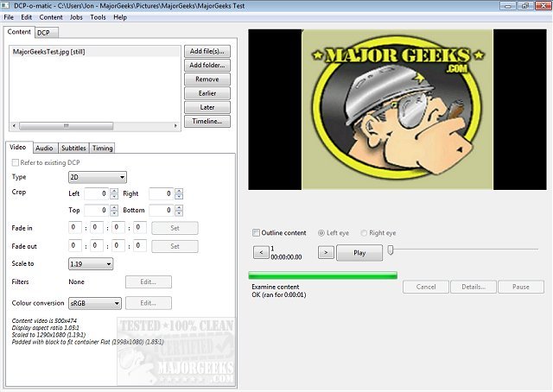This screenshot has width=553, height=392.
Task: Click the previous frame '<' button
Action: coord(260,252)
